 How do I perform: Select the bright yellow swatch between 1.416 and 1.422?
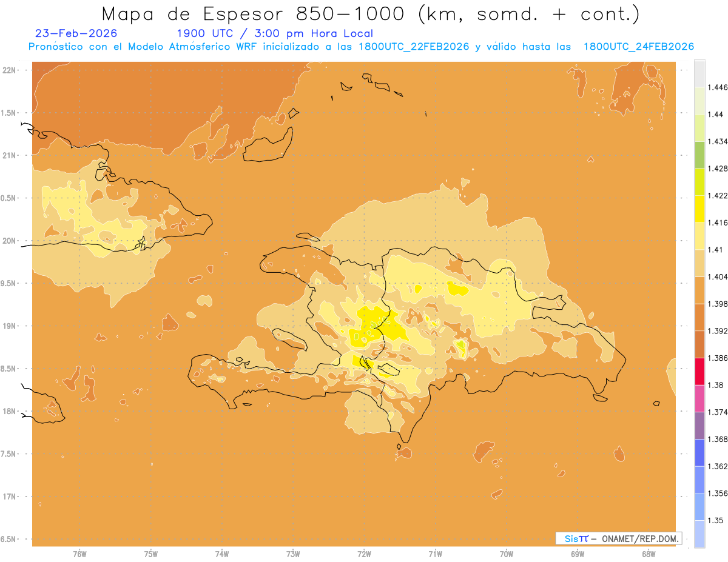tap(699, 209)
